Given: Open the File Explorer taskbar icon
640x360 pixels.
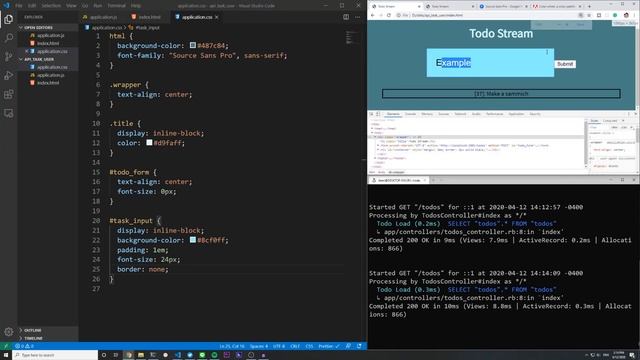Looking at the screenshot, I should (x=141, y=355).
